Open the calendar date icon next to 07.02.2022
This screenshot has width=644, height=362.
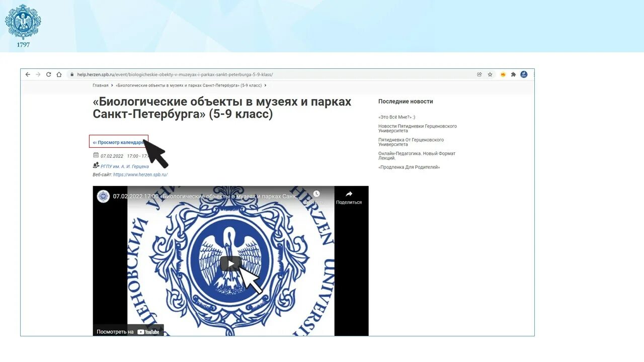95,155
